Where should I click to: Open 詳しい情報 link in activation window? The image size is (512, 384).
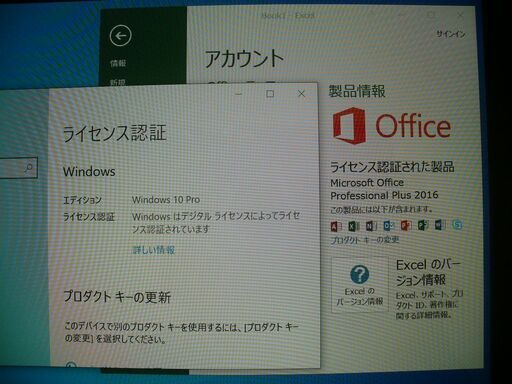coord(154,250)
